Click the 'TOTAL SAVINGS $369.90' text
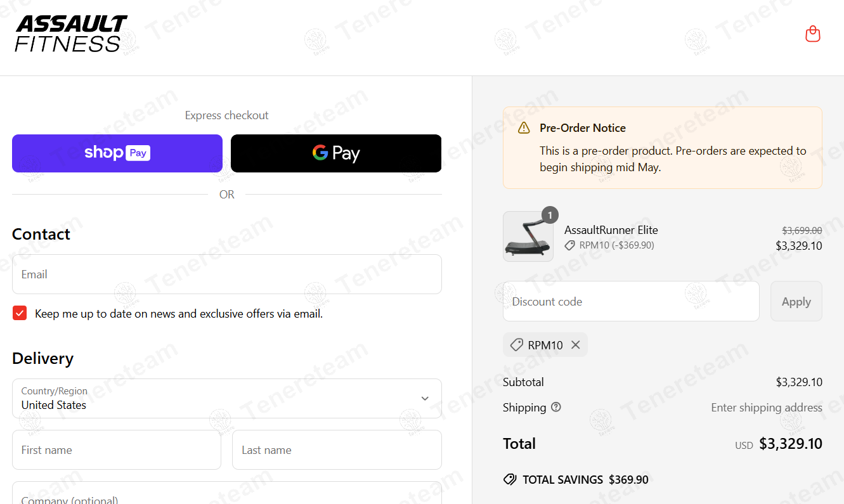This screenshot has height=504, width=844. tap(585, 480)
